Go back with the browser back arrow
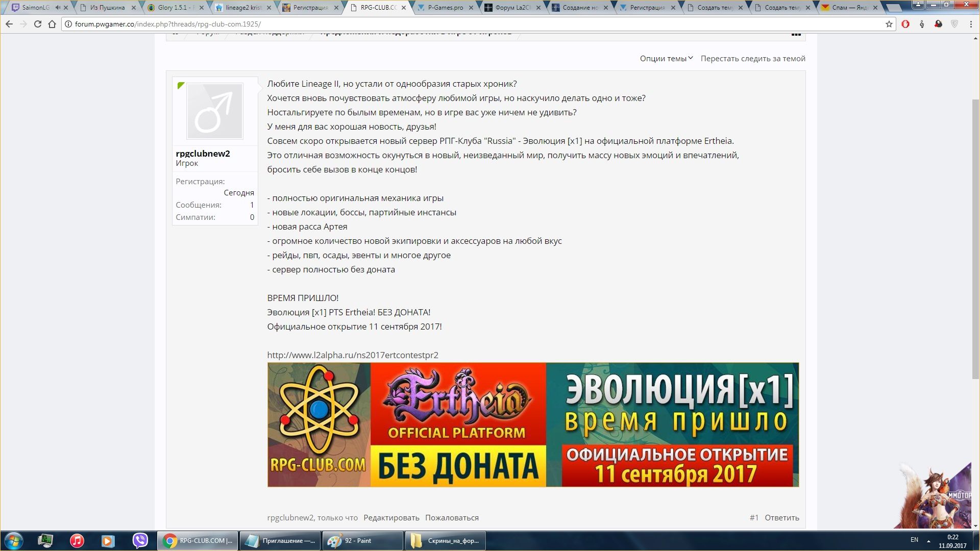Screen dimensions: 980x551 (x=9, y=24)
